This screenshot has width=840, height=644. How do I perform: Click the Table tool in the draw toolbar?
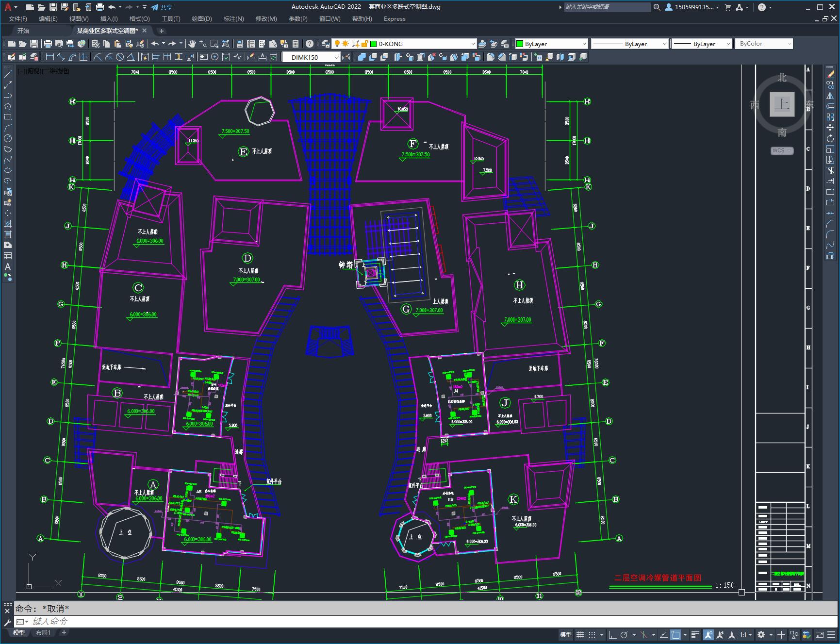8,256
